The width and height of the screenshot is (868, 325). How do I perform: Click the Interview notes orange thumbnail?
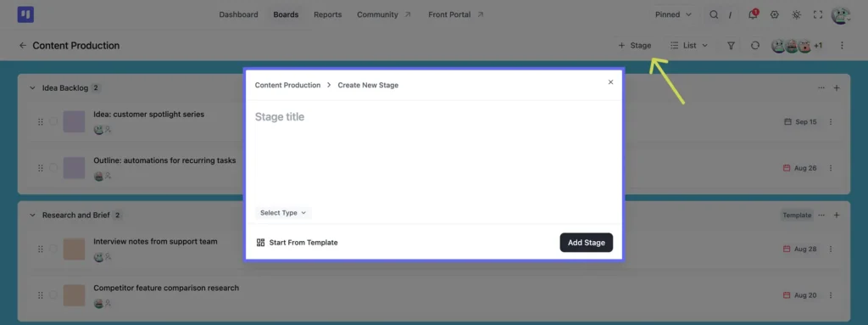pos(75,249)
